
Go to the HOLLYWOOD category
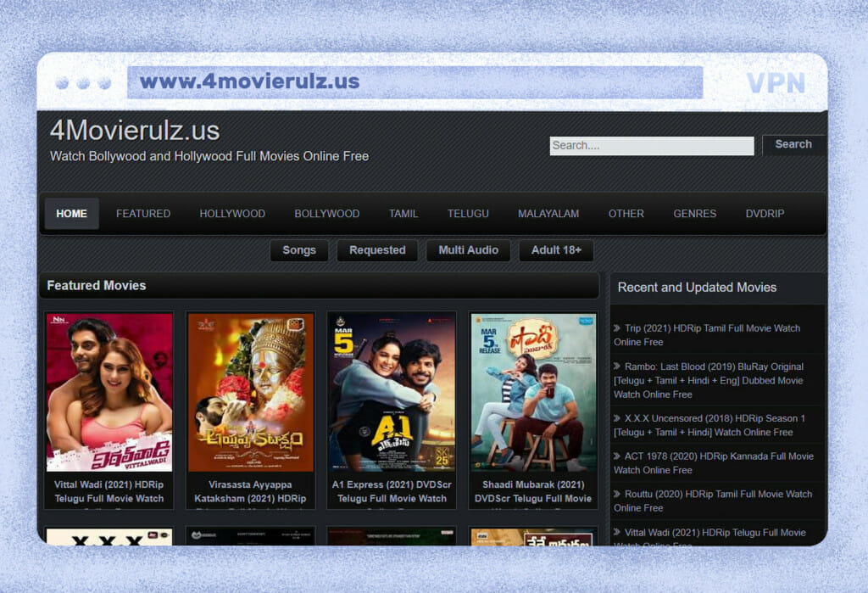pyautogui.click(x=232, y=214)
